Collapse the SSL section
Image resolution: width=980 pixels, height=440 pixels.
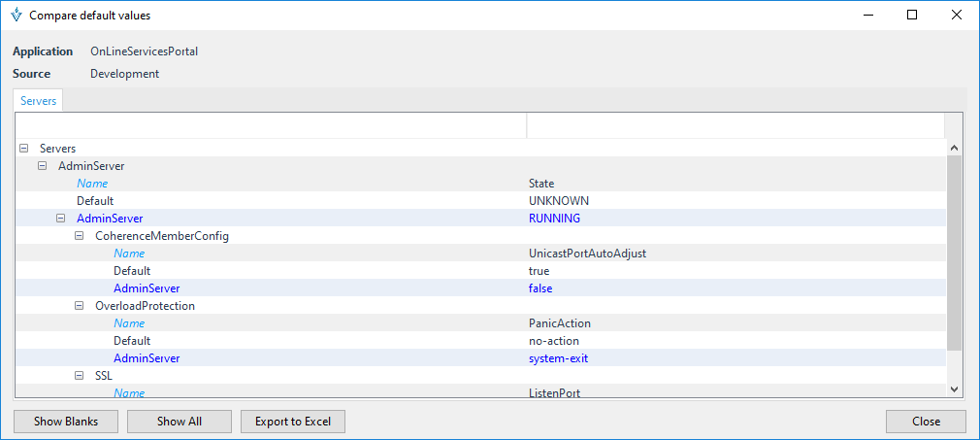79,376
